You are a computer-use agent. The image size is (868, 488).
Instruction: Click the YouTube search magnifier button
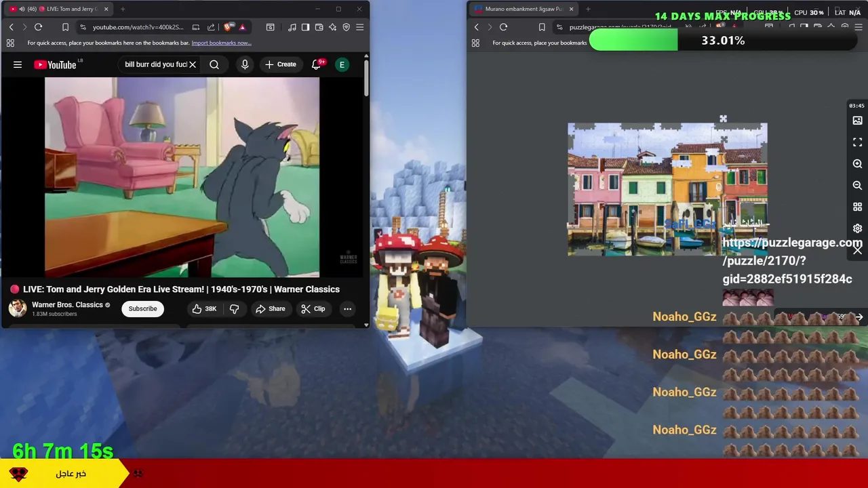point(214,64)
